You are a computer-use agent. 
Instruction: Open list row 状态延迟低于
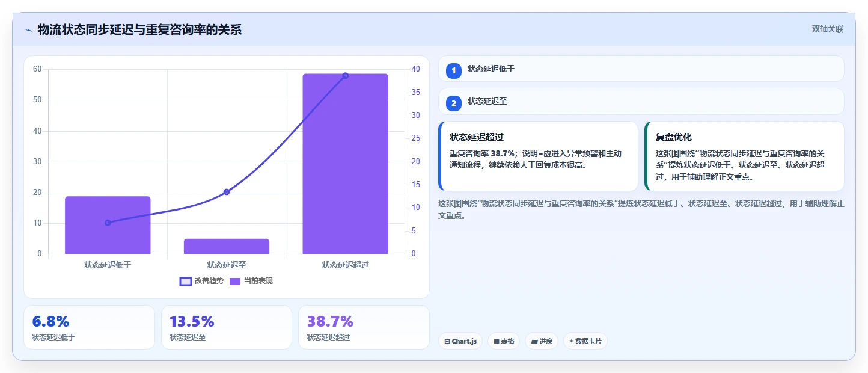point(641,69)
